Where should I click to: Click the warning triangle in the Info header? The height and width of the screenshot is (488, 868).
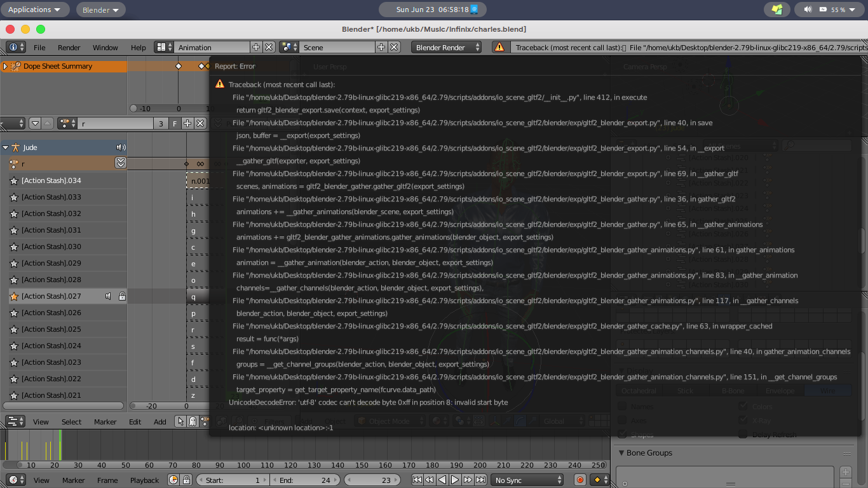[x=498, y=46]
